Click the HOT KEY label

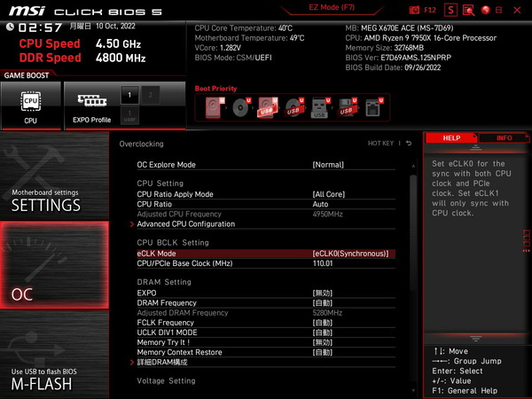pos(380,143)
